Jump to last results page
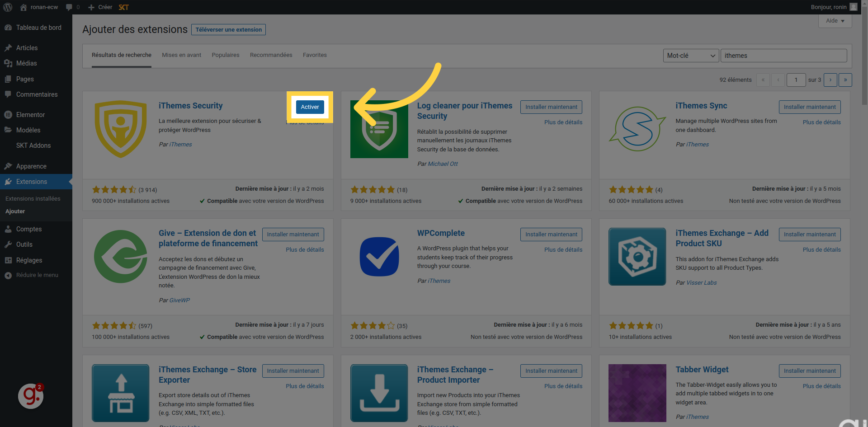This screenshot has height=427, width=868. [845, 80]
